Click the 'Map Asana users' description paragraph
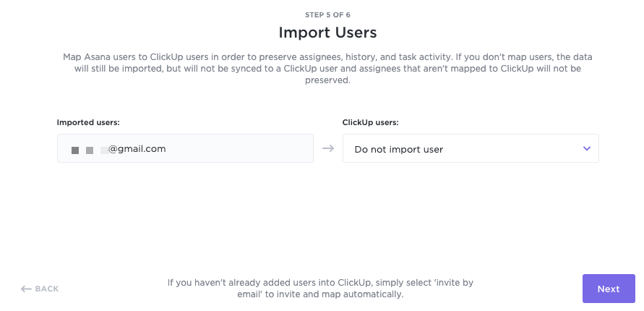644x311 pixels. tap(327, 69)
